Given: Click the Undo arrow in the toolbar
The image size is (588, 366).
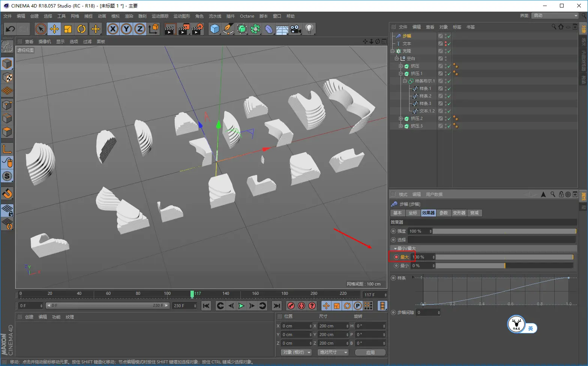Looking at the screenshot, I should pos(10,29).
